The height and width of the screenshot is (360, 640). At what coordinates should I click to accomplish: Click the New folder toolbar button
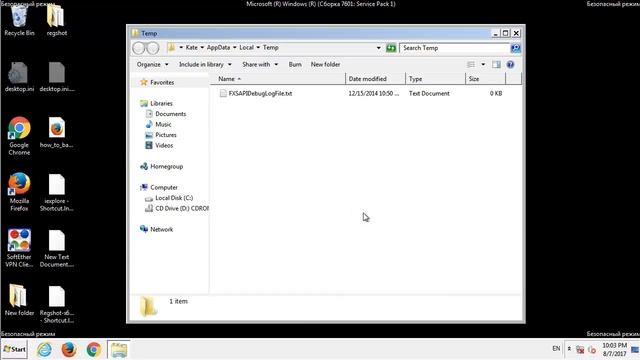pyautogui.click(x=325, y=64)
